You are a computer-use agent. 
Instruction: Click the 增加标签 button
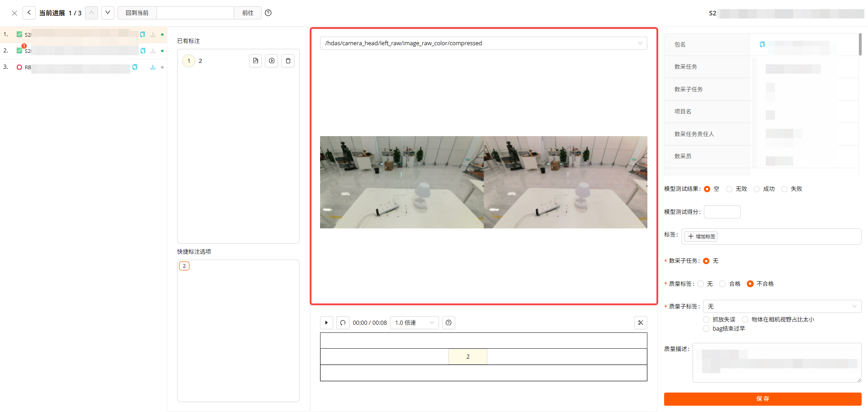tap(701, 237)
